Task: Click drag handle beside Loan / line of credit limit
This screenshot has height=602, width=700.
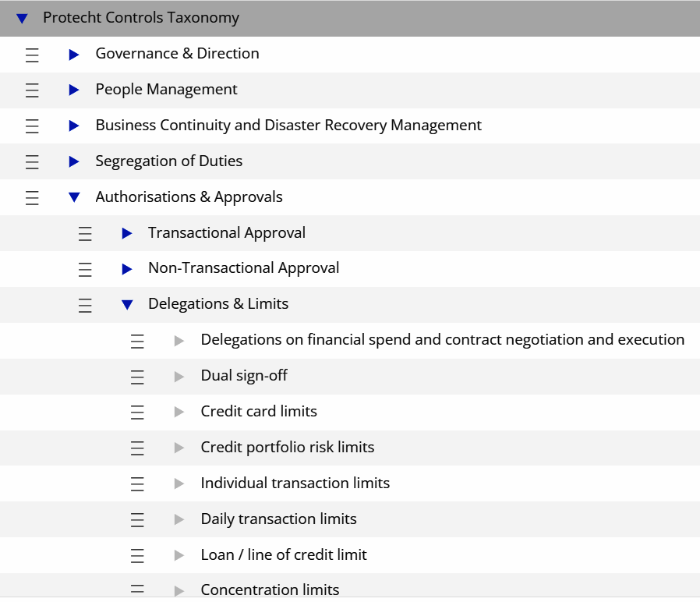Action: 137,556
